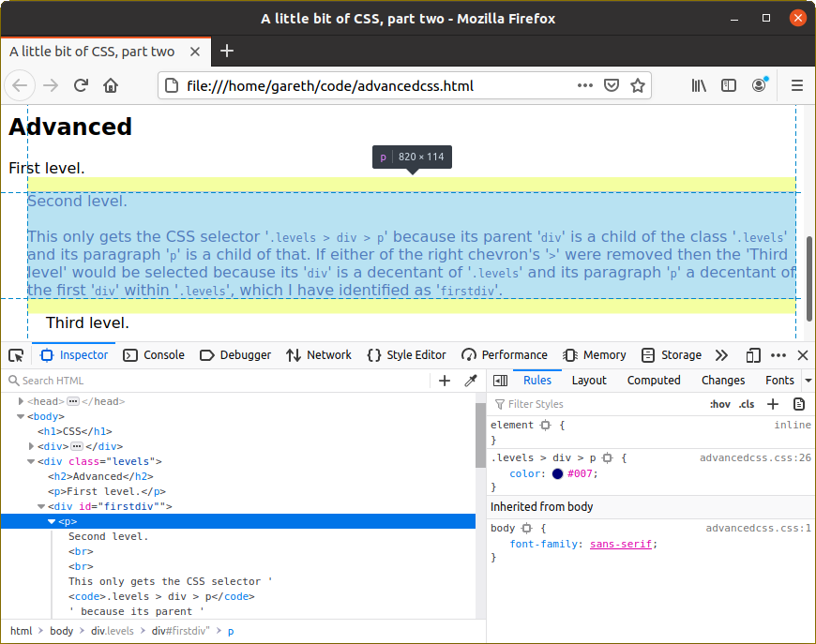Screen dimensions: 816x644
Task: Collapse the div firstdiv node
Action: (41, 506)
